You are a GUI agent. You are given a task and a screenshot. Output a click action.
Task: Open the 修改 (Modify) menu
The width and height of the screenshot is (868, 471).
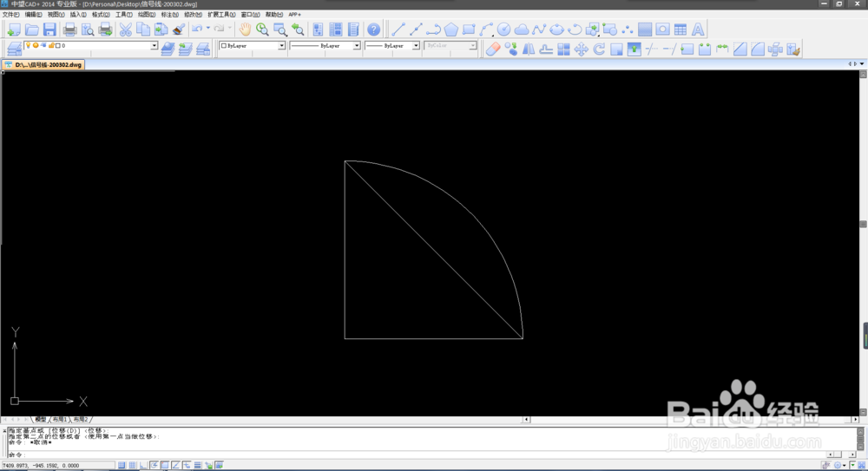coord(193,15)
